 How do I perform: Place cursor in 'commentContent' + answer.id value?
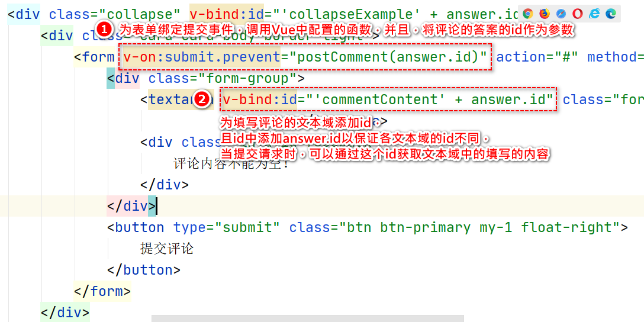[x=426, y=99]
